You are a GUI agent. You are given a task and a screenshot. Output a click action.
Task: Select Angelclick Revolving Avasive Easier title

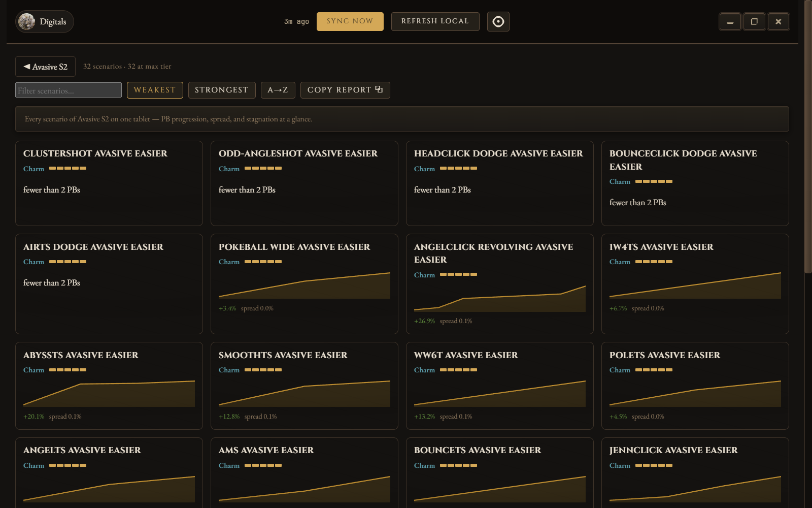(493, 253)
